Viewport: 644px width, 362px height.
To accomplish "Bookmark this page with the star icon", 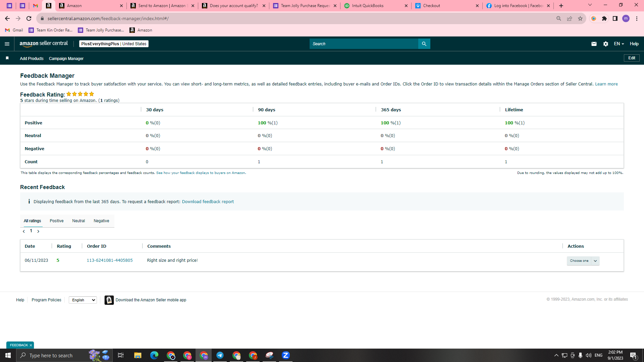I will pyautogui.click(x=580, y=18).
